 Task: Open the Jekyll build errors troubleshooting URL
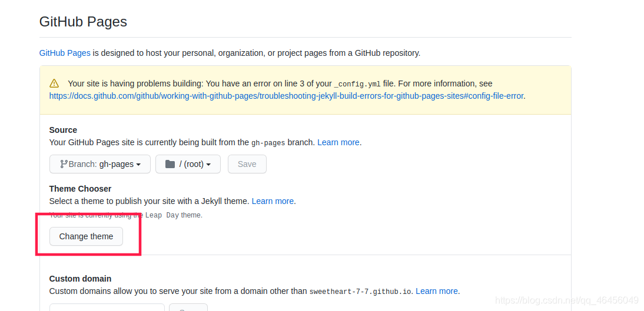(x=287, y=96)
